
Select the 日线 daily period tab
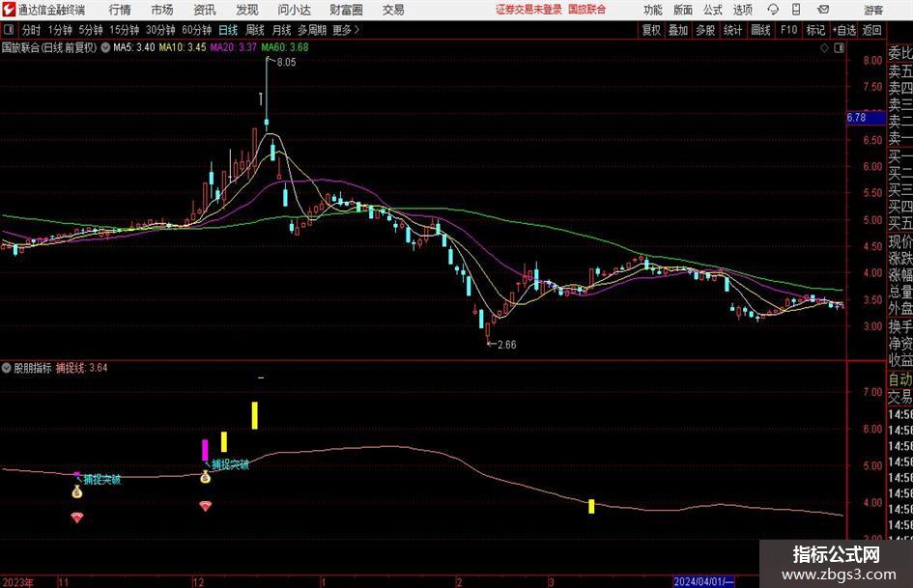[x=228, y=30]
